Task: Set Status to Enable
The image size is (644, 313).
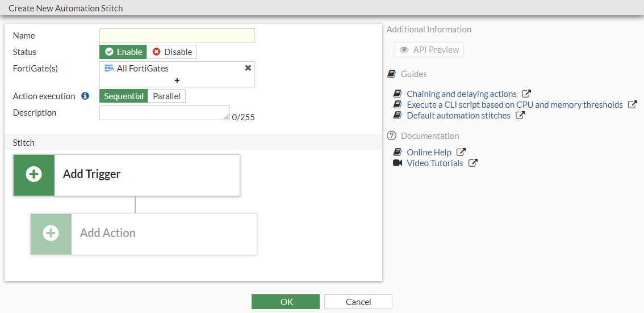Action: (x=123, y=52)
